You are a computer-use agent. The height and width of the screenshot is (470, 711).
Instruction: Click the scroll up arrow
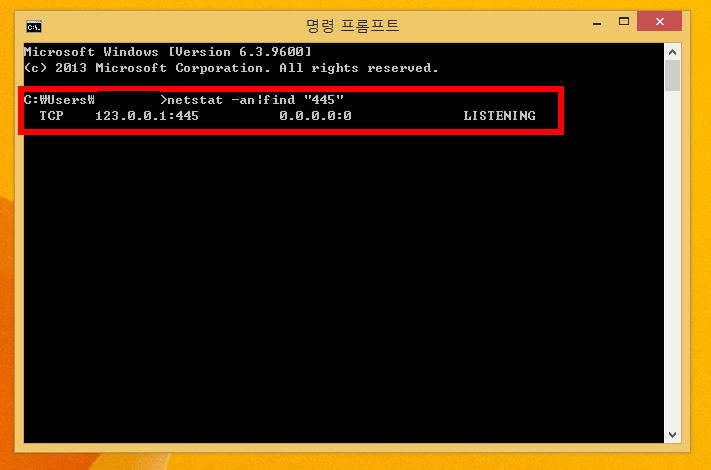(672, 52)
